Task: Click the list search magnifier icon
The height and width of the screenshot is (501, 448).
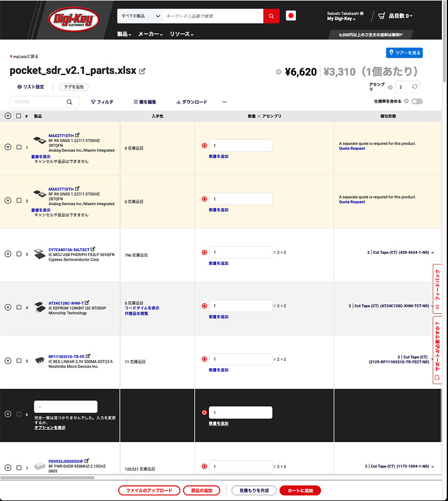Action: (x=69, y=102)
